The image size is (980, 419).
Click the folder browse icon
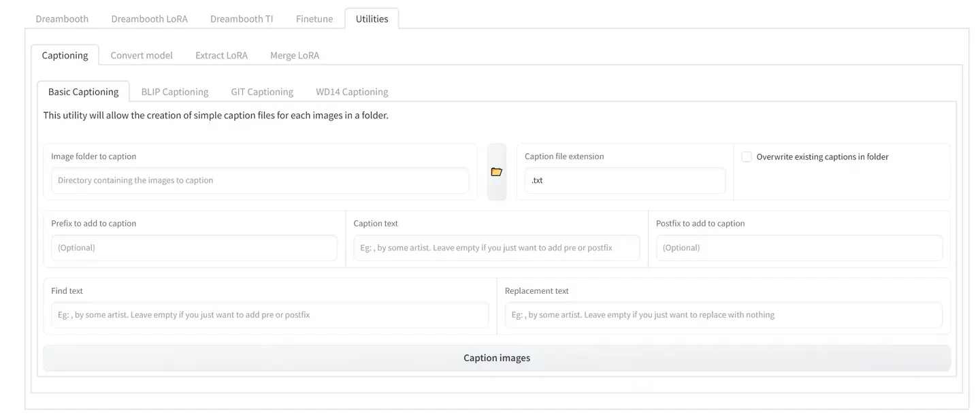point(497,172)
